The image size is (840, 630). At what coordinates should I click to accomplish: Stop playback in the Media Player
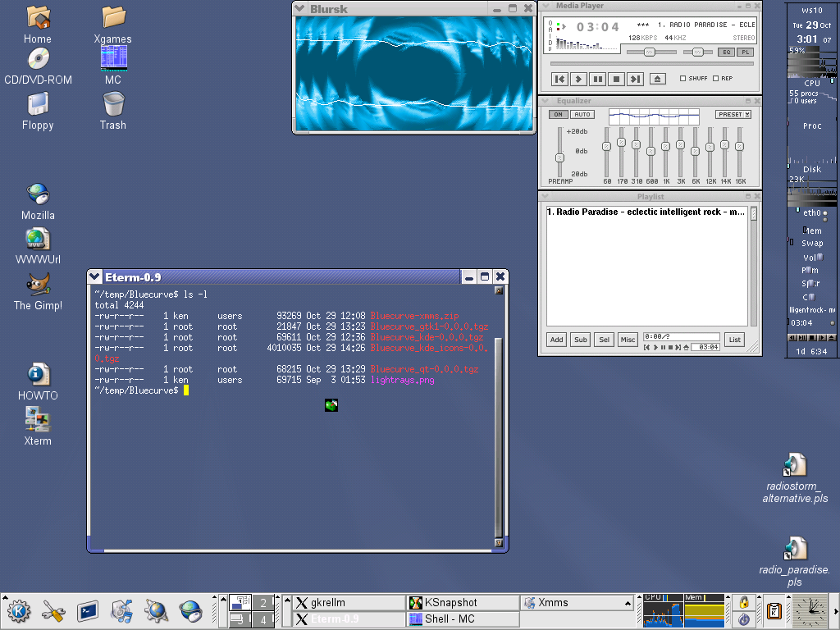616,80
